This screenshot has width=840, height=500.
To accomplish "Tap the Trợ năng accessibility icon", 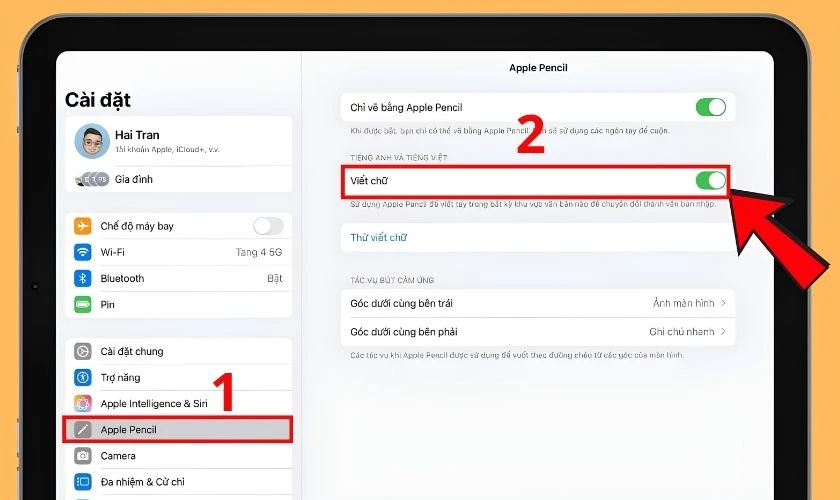I will (82, 378).
